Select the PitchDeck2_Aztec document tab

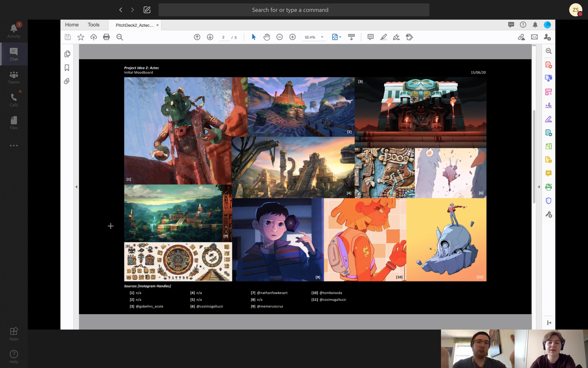click(x=135, y=25)
